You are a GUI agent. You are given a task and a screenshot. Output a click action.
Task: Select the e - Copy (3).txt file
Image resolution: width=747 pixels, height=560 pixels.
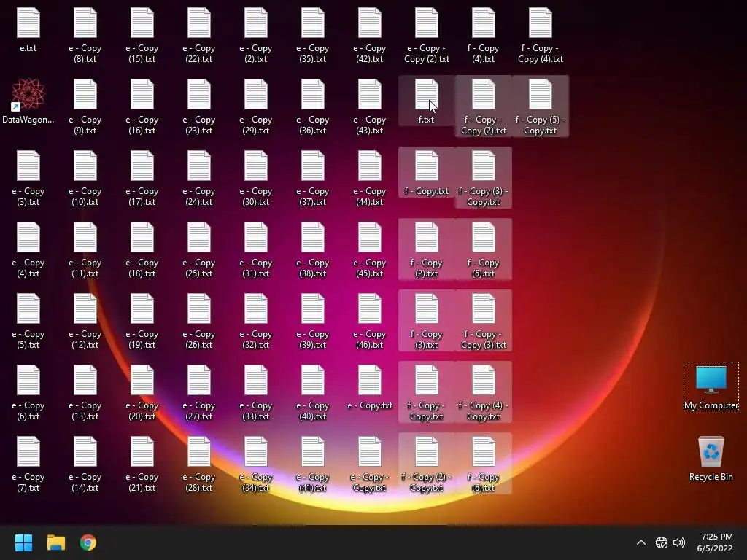pyautogui.click(x=28, y=178)
